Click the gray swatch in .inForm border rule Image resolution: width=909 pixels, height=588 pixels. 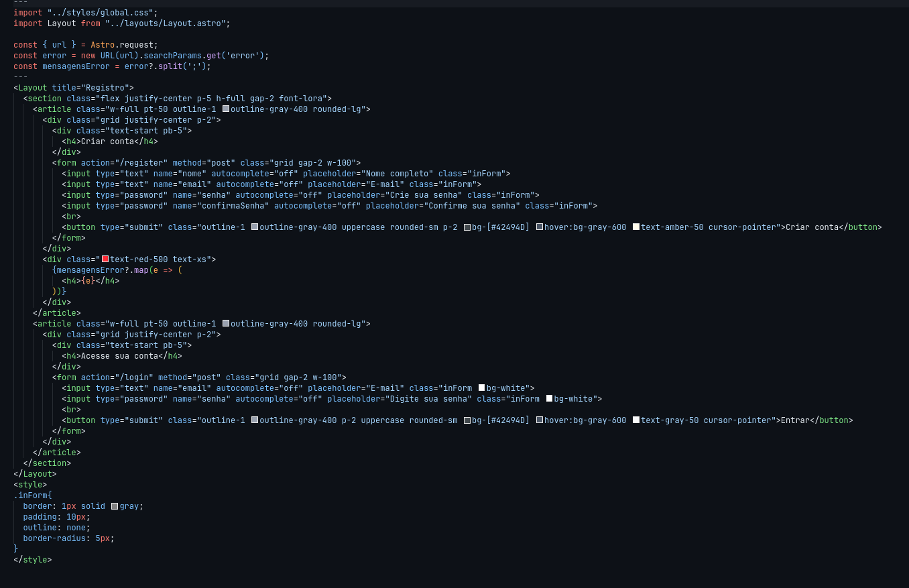pyautogui.click(x=115, y=506)
